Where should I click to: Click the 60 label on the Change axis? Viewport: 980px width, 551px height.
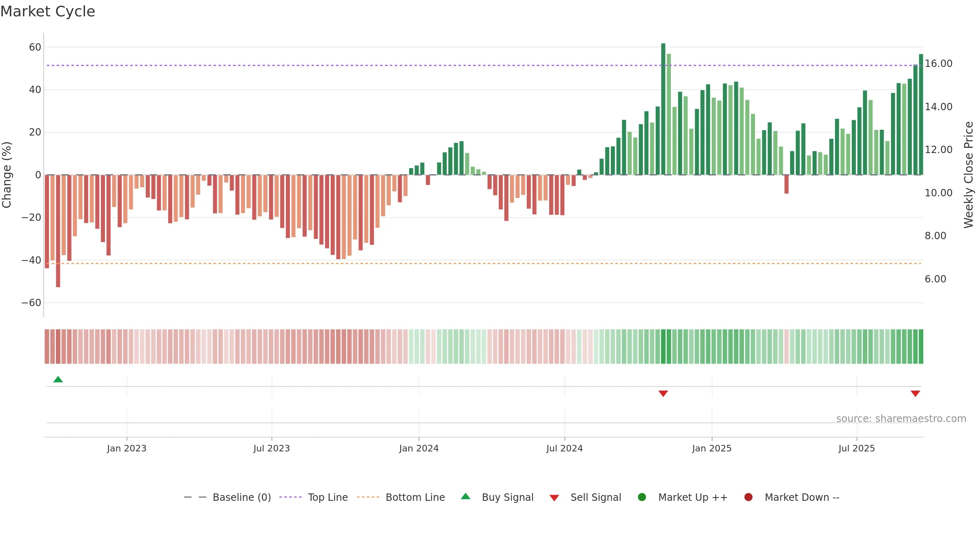(35, 47)
